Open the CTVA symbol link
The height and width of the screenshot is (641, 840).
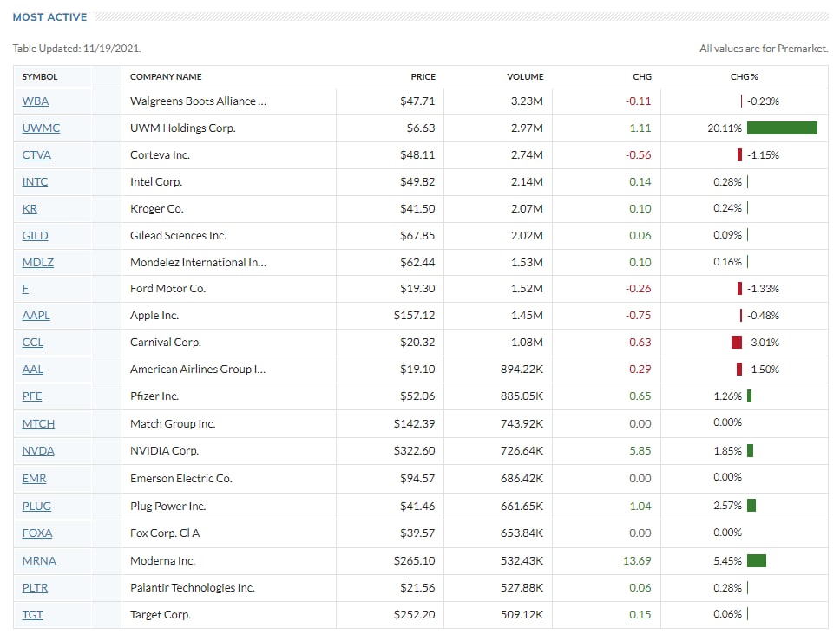click(x=36, y=154)
